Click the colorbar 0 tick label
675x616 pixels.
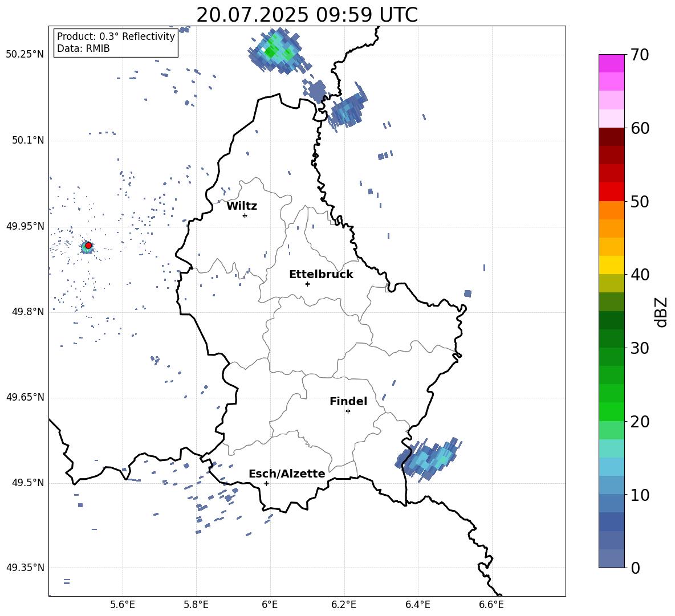635,568
